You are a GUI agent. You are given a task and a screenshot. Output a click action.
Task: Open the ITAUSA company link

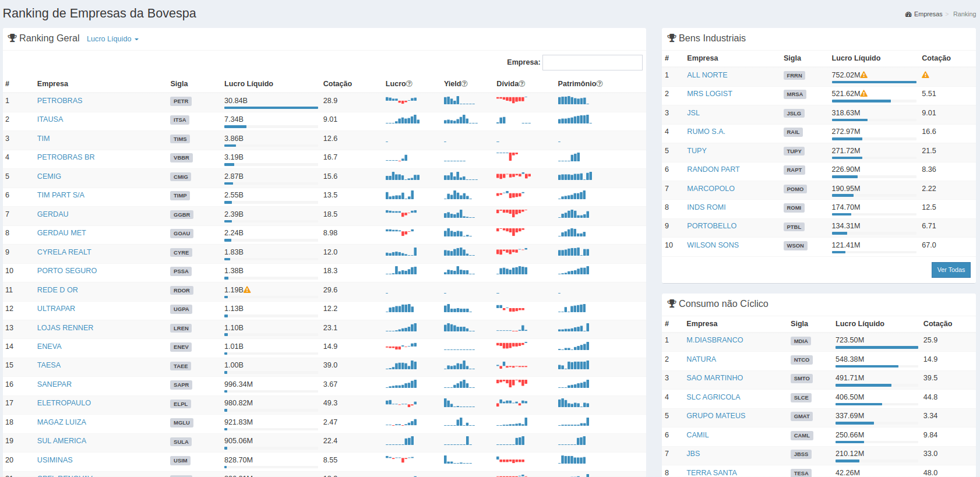point(50,119)
